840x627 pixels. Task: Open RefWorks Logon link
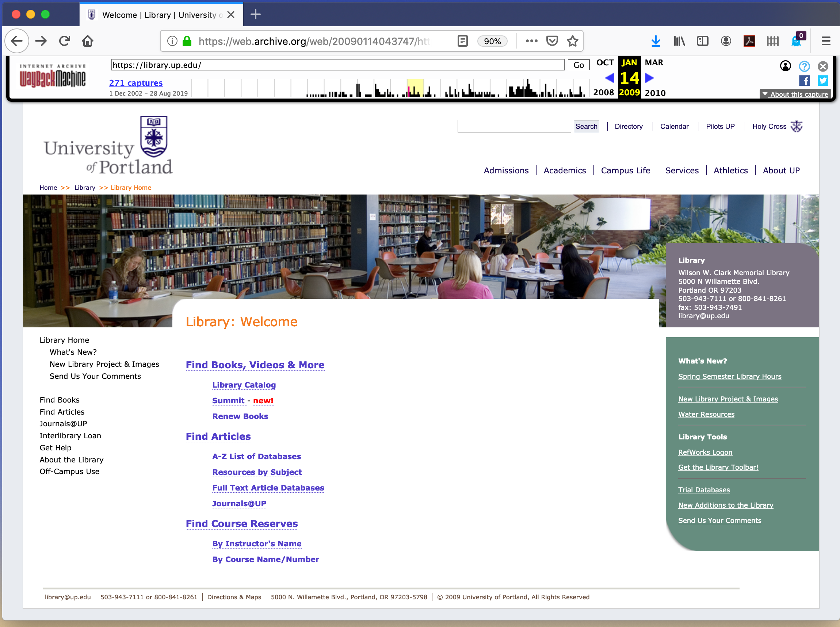(705, 452)
